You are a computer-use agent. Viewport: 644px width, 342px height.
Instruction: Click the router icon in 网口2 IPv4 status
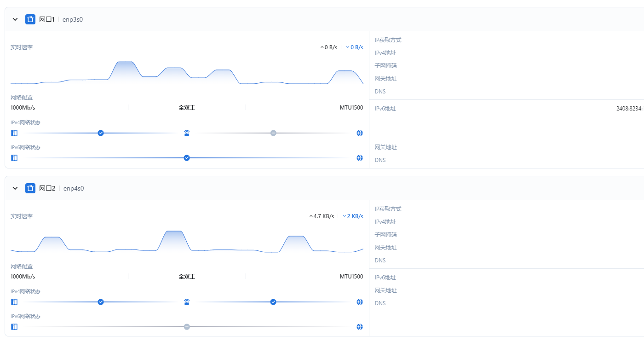pos(187,302)
